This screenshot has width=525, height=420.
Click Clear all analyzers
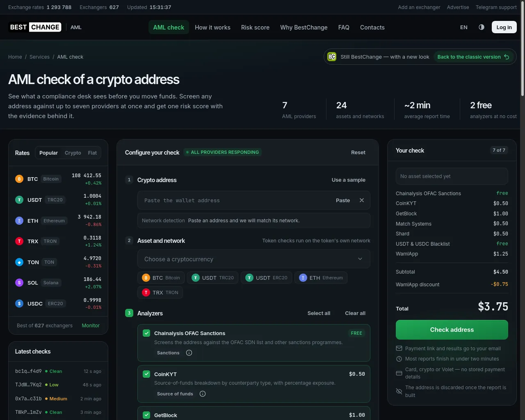[x=355, y=313]
